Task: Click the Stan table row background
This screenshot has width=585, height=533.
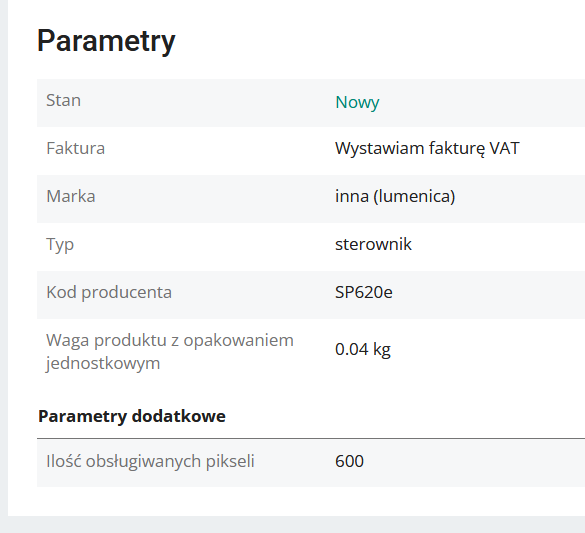Action: click(x=311, y=103)
